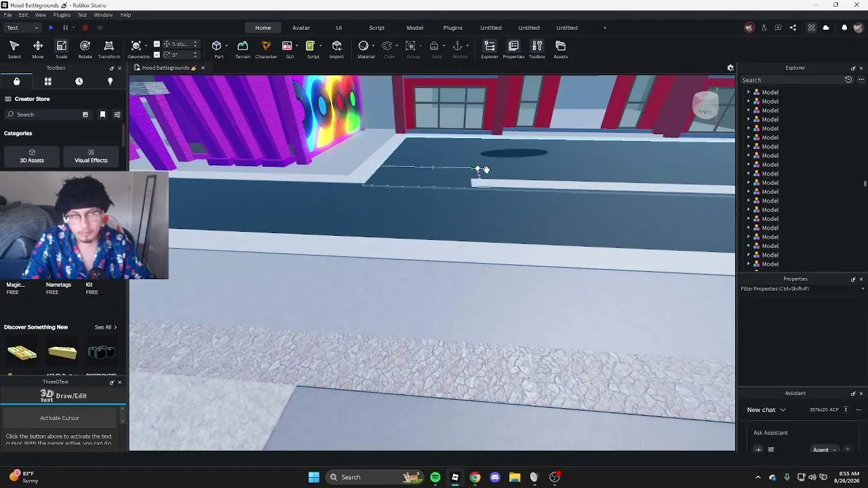Open the Agent mode dropdown in Assistant

pos(824,449)
